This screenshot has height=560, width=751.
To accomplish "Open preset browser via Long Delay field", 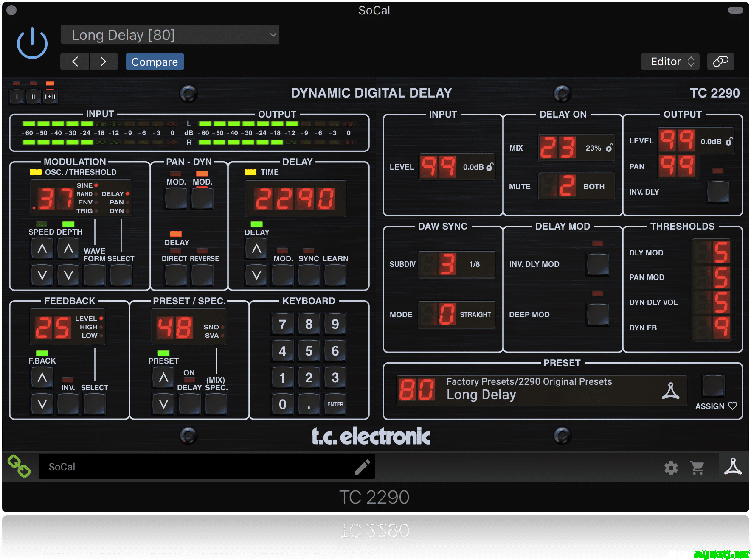I will (x=542, y=390).
